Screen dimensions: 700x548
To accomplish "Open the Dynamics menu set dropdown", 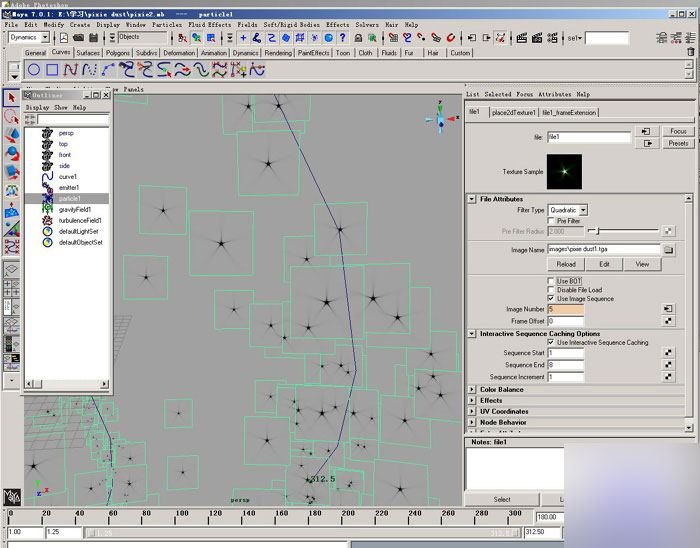I will click(x=29, y=37).
